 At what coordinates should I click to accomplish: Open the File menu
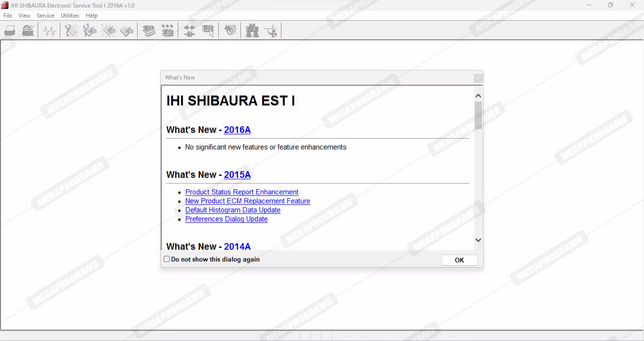point(8,16)
